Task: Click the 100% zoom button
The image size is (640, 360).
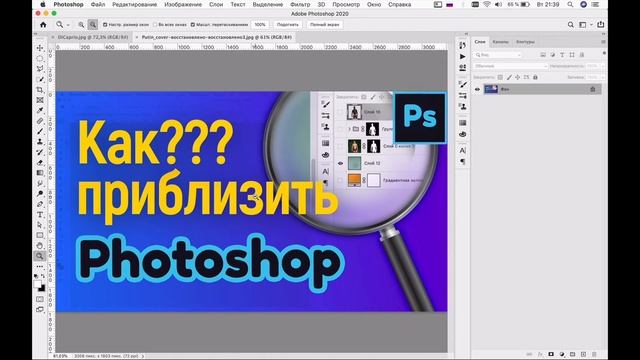Action: 260,24
